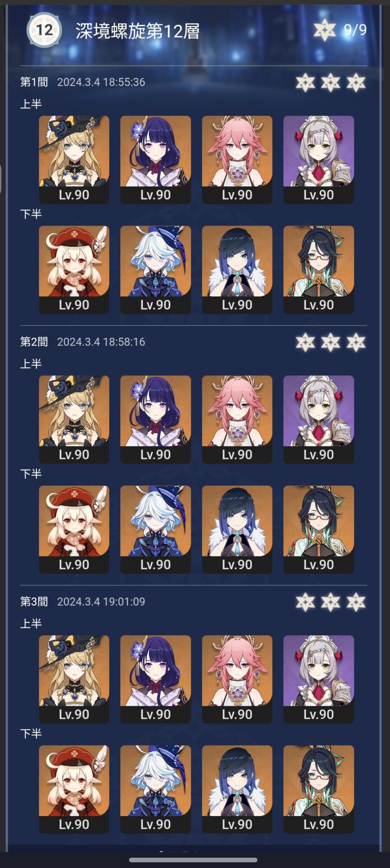Tap the bottom home gesture bar
This screenshot has width=390, height=868.
click(193, 860)
